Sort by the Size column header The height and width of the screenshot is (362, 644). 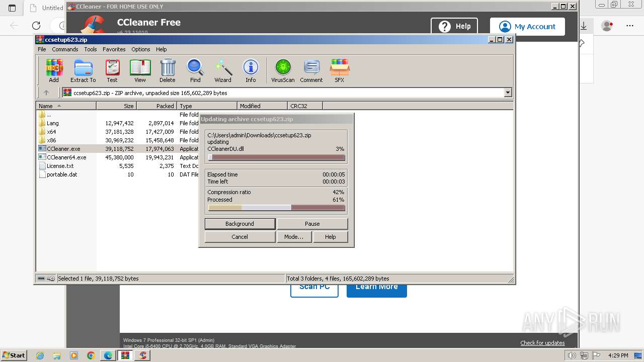pos(116,106)
